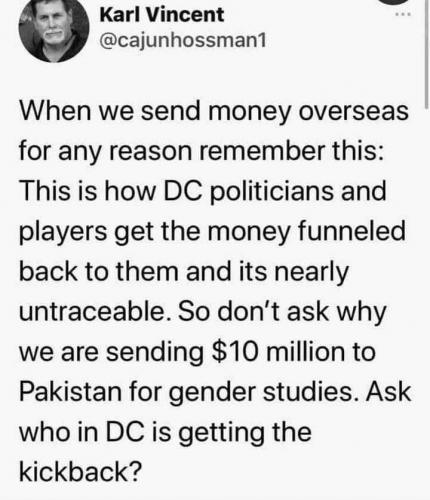This screenshot has height=500, width=430.
Task: Click the vertical scrollbar on right edge
Action: [426, 53]
